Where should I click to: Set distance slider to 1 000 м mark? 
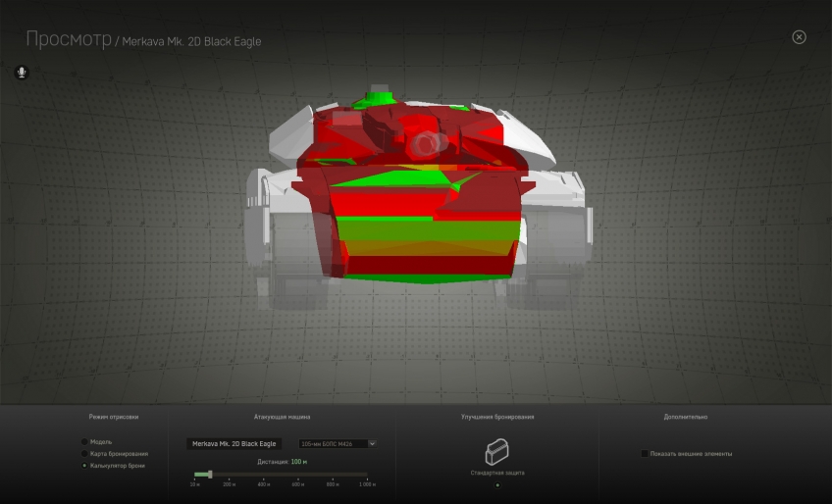coord(367,474)
